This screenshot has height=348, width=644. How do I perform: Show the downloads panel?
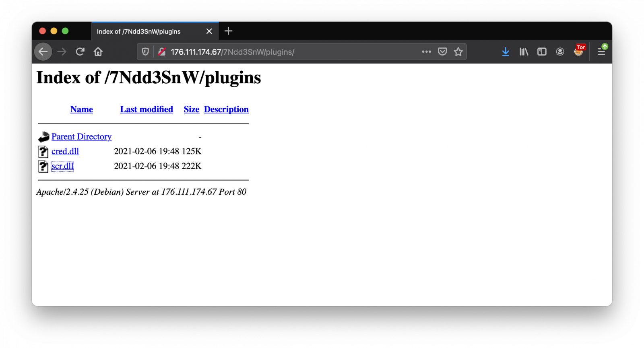506,52
